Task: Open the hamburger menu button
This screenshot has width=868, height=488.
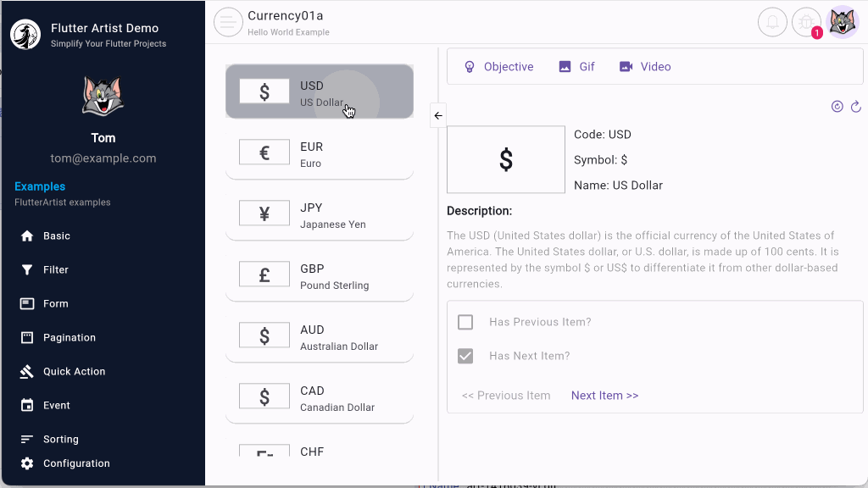Action: (x=228, y=22)
